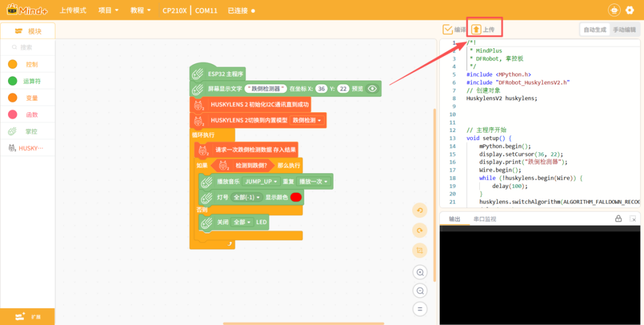Toggle the screen preview eye icon
Image resolution: width=644 pixels, height=325 pixels.
click(373, 89)
